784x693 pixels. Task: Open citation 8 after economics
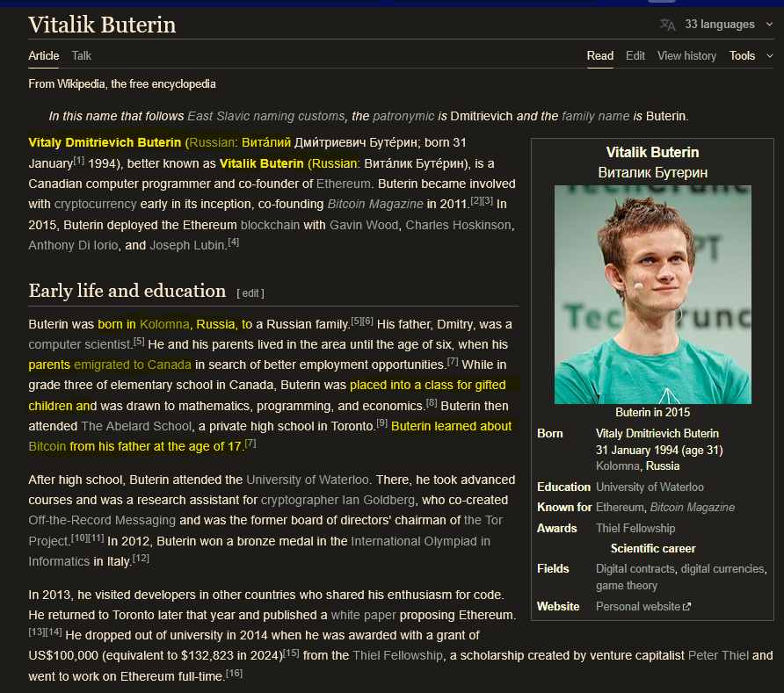[x=432, y=402]
